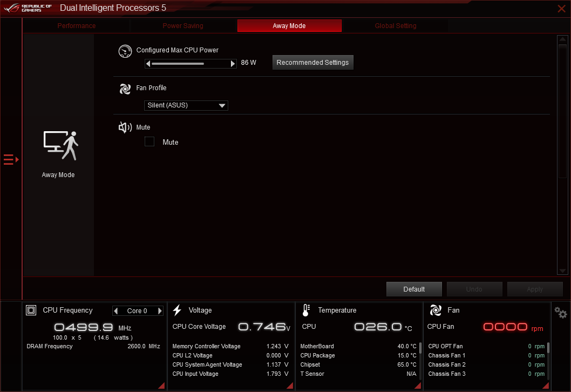This screenshot has height=392, width=571.
Task: Click the Recommended Settings button
Action: 313,62
